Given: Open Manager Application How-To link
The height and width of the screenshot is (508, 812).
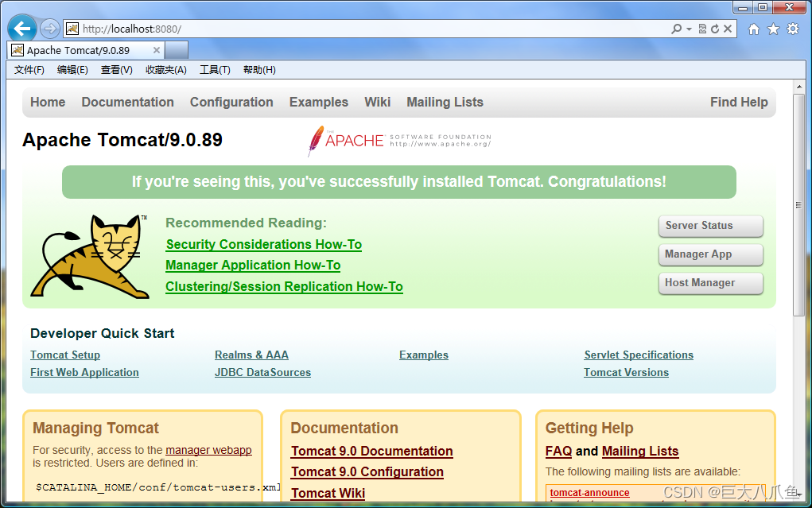Looking at the screenshot, I should tap(253, 266).
